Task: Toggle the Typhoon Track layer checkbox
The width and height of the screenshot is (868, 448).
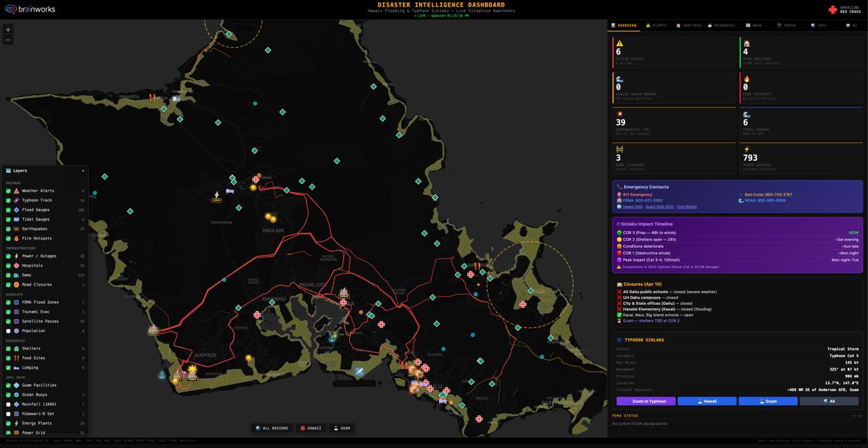Action: 9,201
